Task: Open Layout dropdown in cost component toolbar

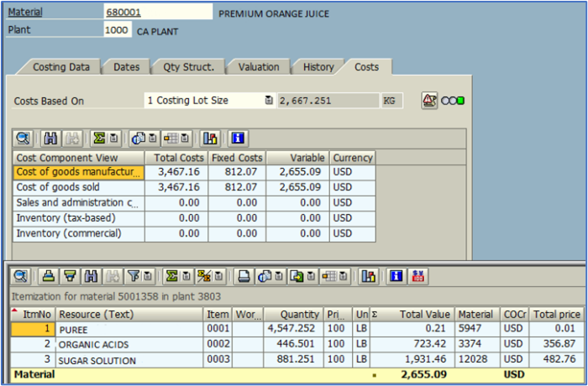Action: point(185,138)
